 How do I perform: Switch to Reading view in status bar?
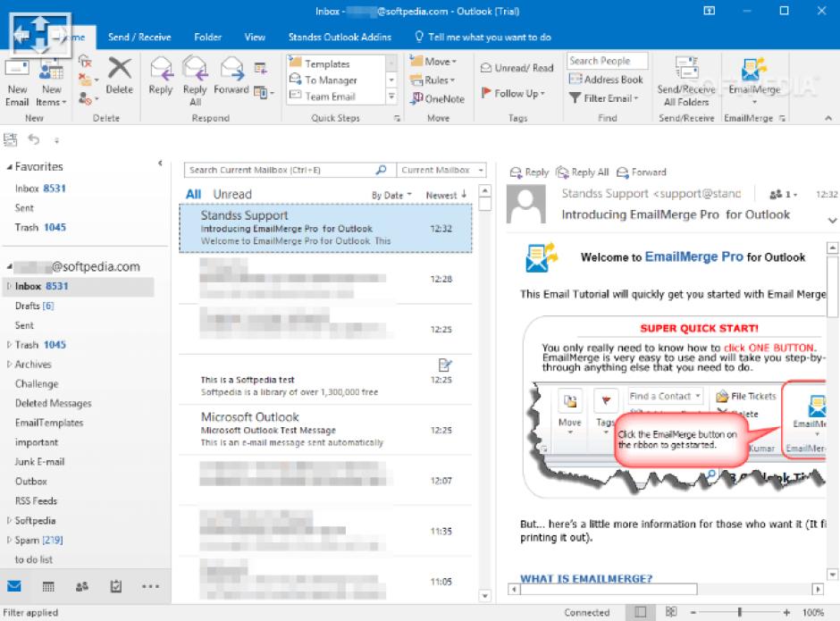pos(671,612)
